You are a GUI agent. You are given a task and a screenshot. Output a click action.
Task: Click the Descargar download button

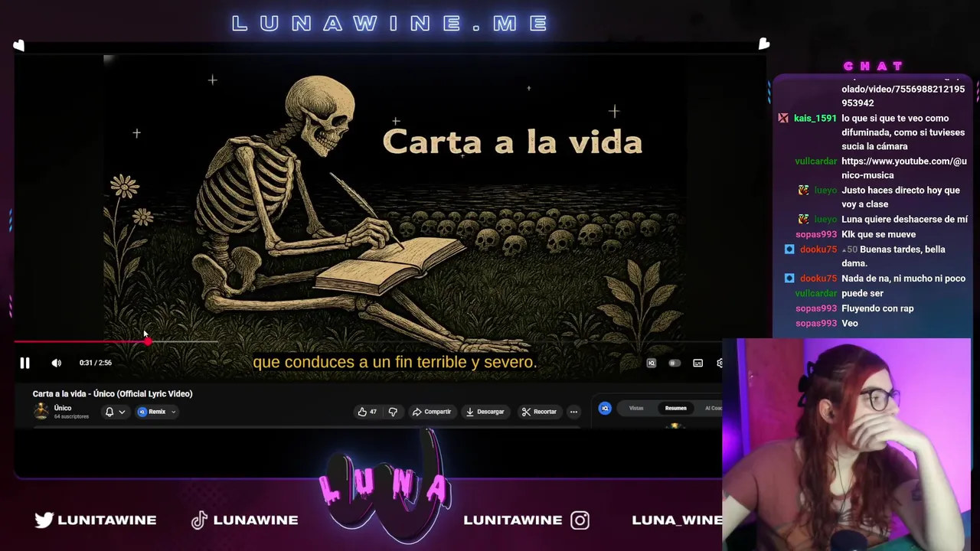pos(485,412)
